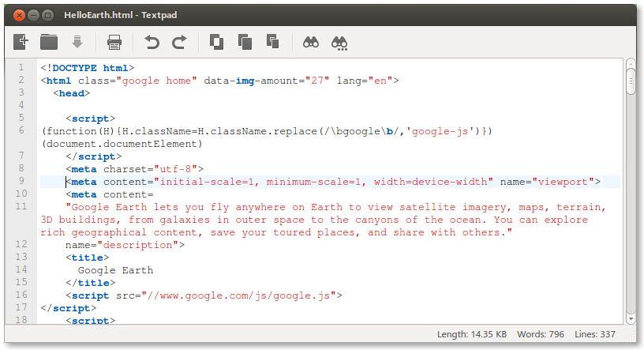Close the Textpad window
Image resolution: width=644 pixels, height=350 pixels.
(19, 16)
